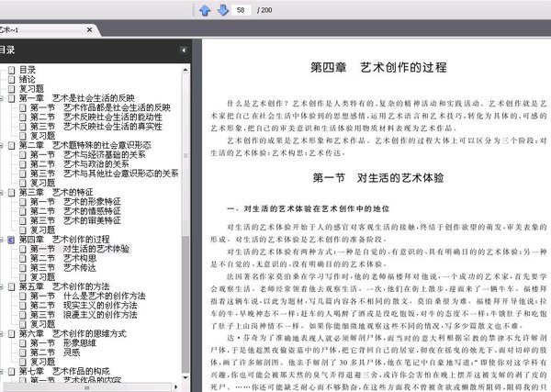The width and height of the screenshot is (551, 392).
Task: Collapse the 第二章 tree node
Action: pos(2,145)
